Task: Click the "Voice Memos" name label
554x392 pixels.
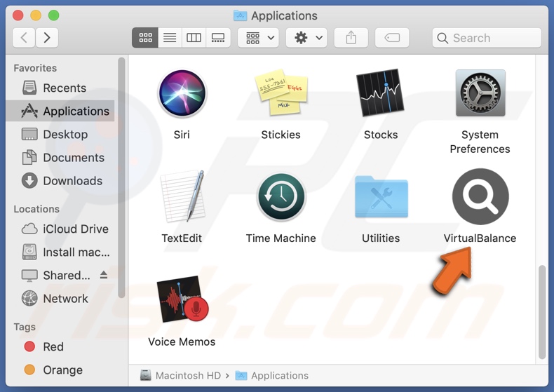Action: coord(182,342)
